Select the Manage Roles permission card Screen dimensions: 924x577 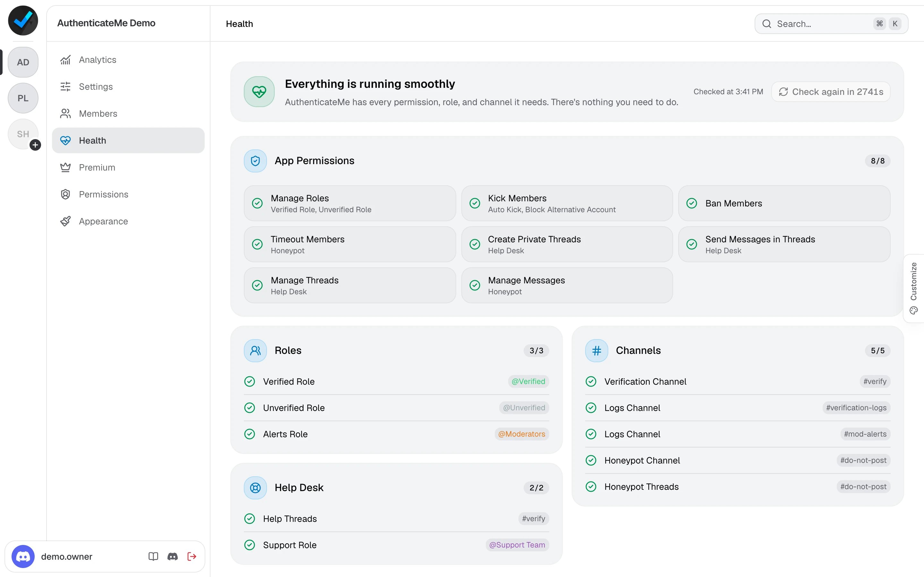[x=350, y=204]
